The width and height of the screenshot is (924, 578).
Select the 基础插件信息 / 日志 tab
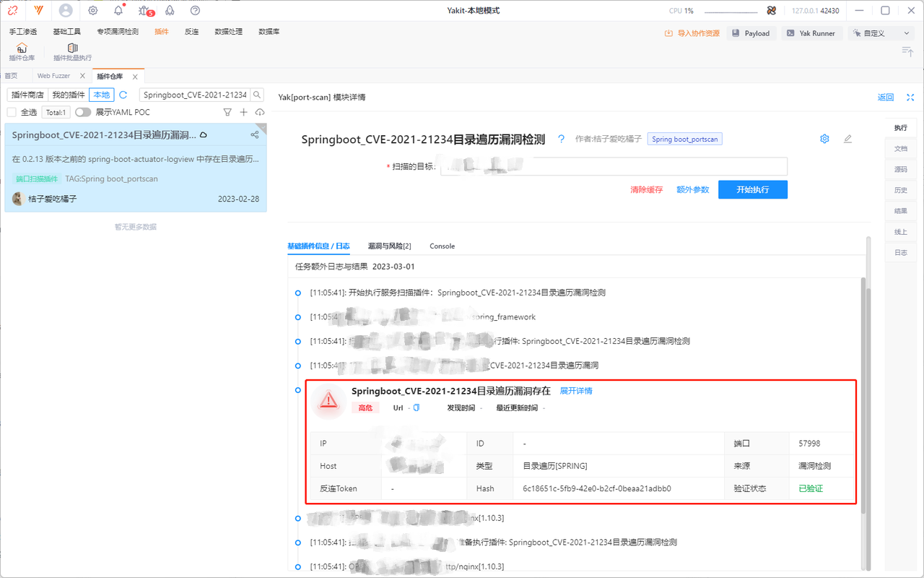pos(319,246)
